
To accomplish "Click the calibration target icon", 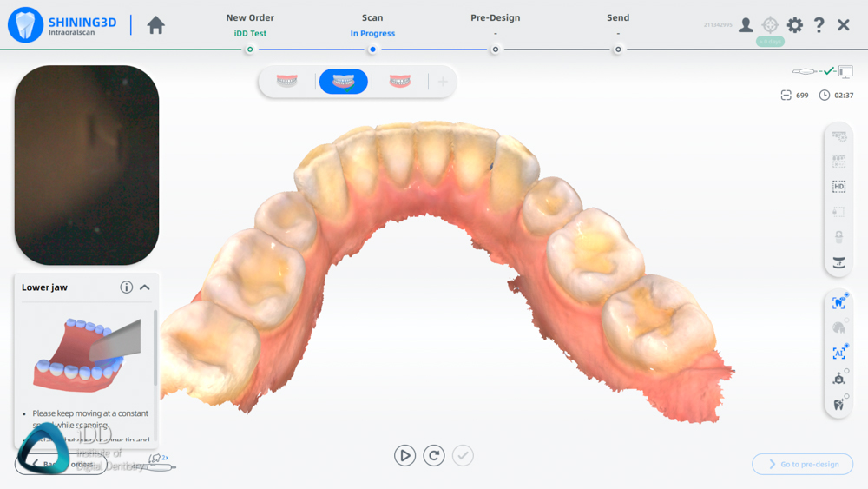I will [x=770, y=25].
